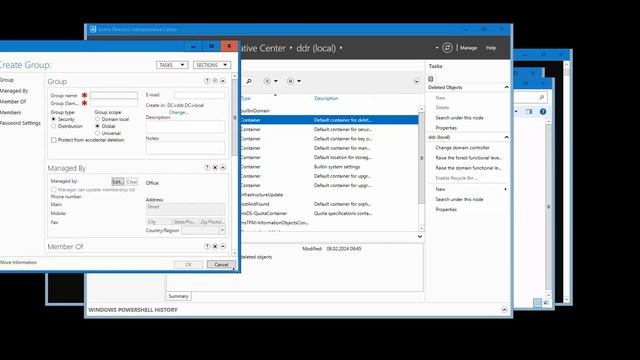Viewport: 640px width, 360px height.
Task: Open the Country/Region combo box
Action: tap(203, 230)
